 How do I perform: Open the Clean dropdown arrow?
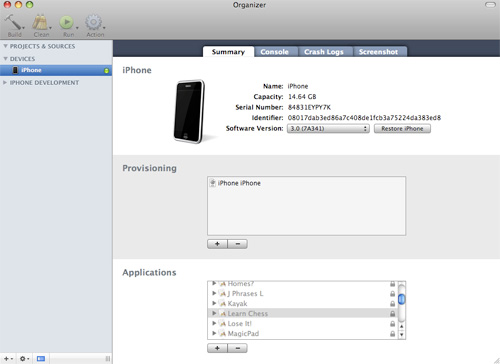50,28
